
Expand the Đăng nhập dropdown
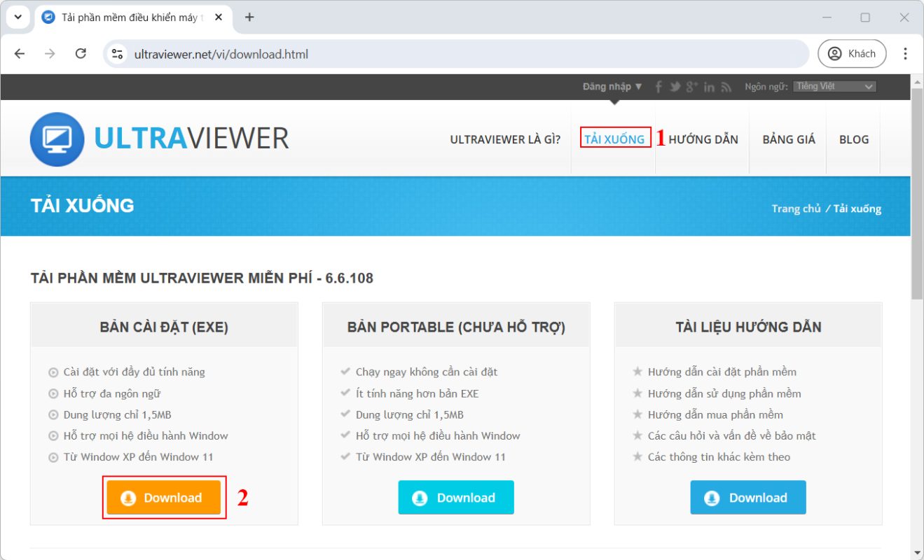pyautogui.click(x=612, y=86)
